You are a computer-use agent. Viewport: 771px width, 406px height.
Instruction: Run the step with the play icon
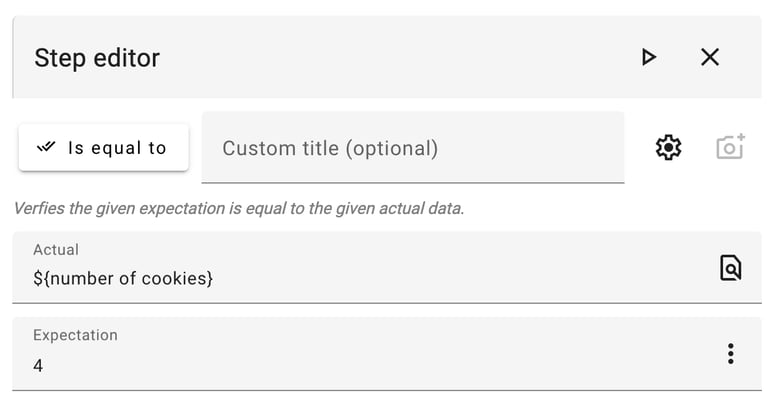tap(649, 57)
